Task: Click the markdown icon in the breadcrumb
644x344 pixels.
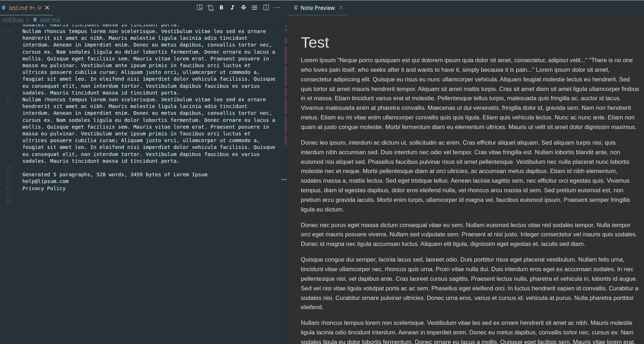Action: tap(36, 20)
